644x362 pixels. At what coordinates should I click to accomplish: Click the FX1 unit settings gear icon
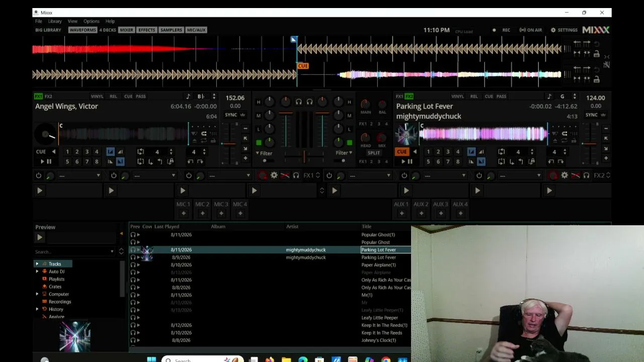pos(274,175)
